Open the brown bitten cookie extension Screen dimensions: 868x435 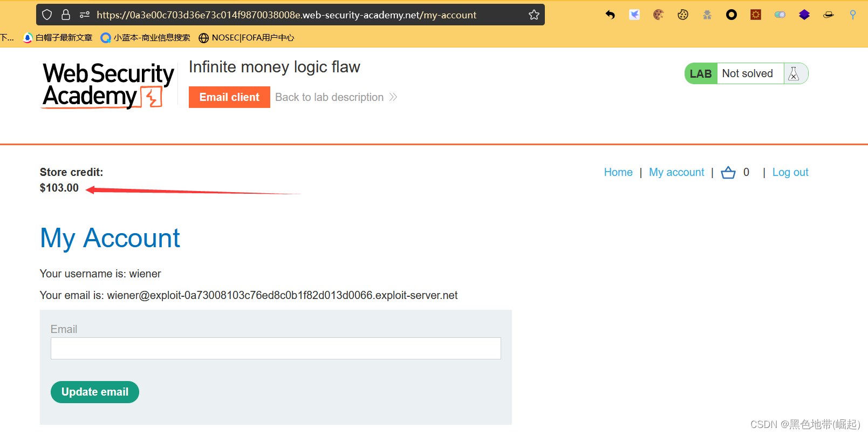[658, 15]
